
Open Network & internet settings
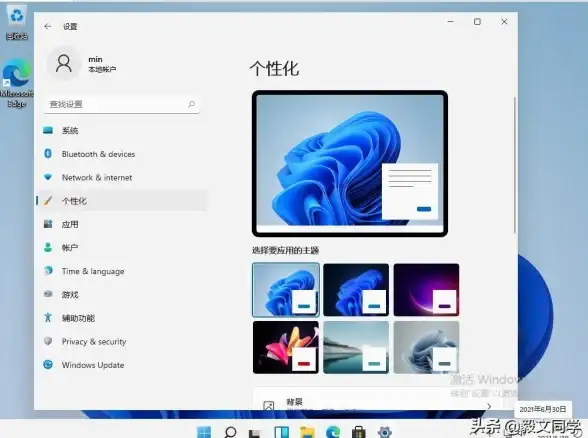pos(122,177)
